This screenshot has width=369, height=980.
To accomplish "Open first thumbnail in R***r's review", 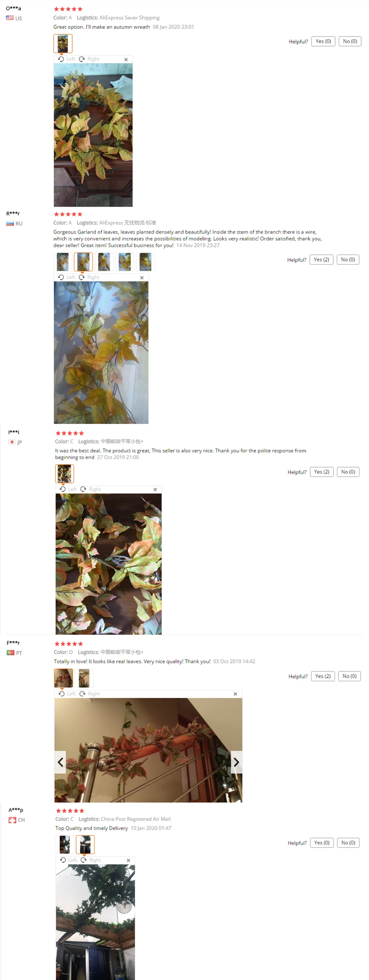I will click(x=63, y=262).
